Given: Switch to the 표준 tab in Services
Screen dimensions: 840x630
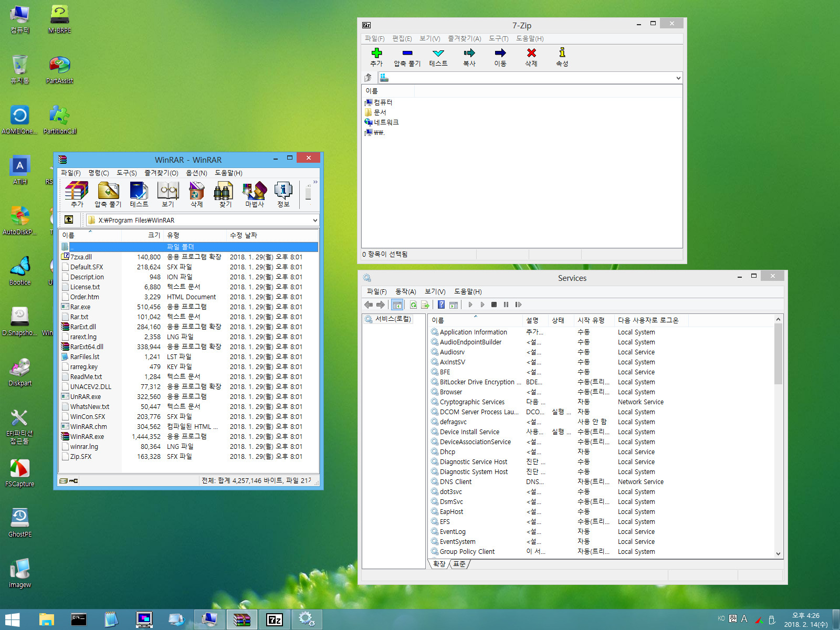Looking at the screenshot, I should pyautogui.click(x=459, y=564).
